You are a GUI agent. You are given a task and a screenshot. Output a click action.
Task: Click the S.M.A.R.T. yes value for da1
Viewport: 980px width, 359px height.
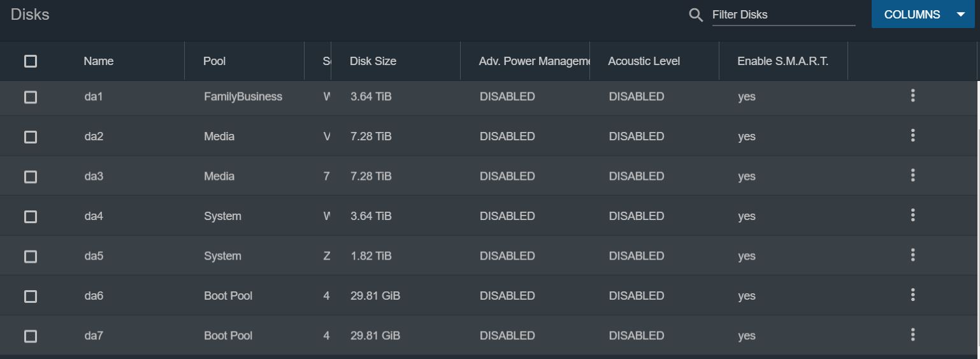(747, 97)
